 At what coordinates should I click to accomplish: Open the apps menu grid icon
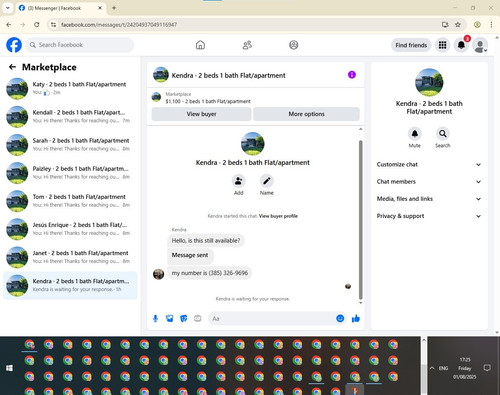(442, 45)
